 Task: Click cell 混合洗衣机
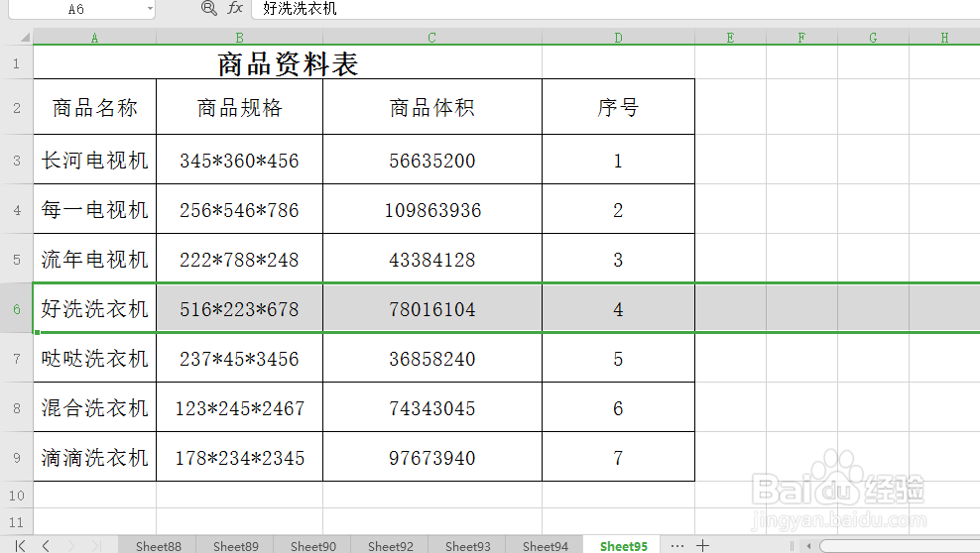(x=94, y=407)
